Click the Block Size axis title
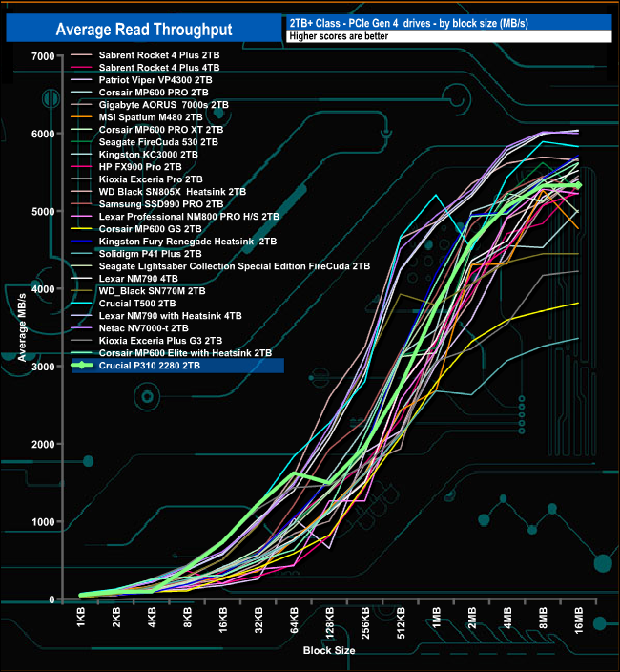The width and height of the screenshot is (620, 672). pos(329,651)
